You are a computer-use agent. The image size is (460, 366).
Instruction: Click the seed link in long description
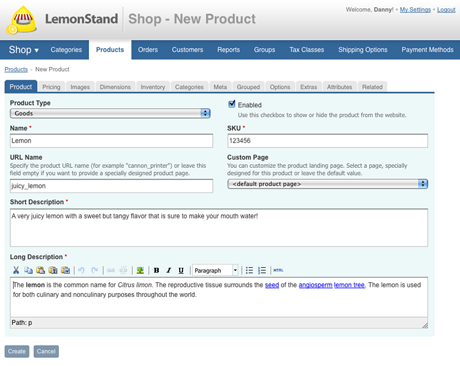tap(272, 285)
